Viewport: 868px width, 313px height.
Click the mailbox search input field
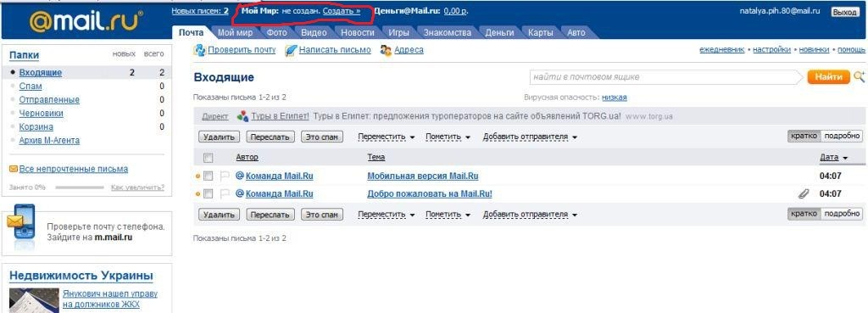tap(665, 77)
